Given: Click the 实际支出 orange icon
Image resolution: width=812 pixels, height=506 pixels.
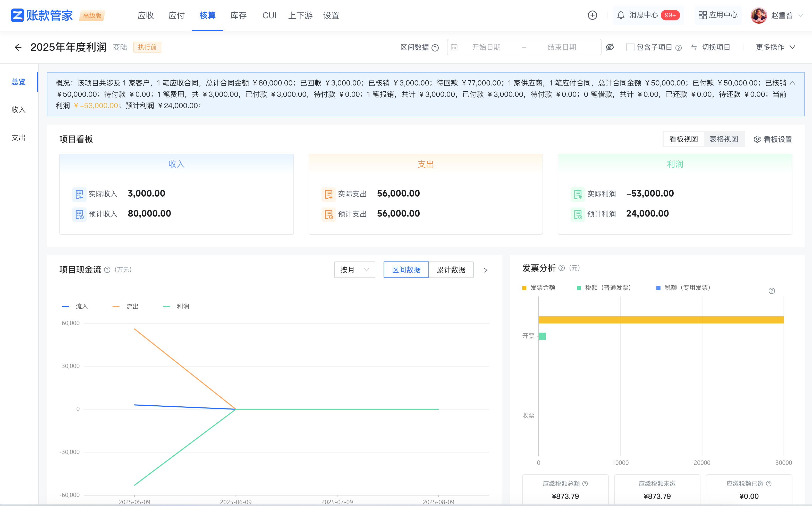Looking at the screenshot, I should pyautogui.click(x=329, y=194).
